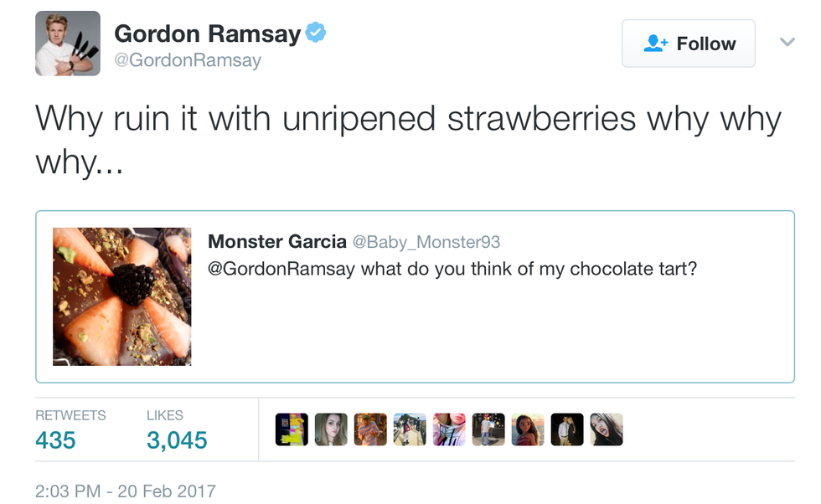View the 3,045 likes list
The width and height of the screenshot is (821, 504).
177,440
